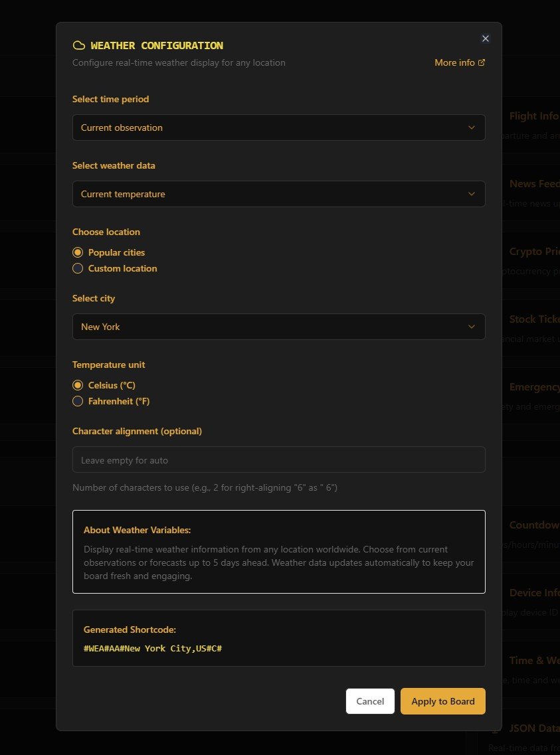Close the Weather Configuration dialog with X
This screenshot has height=755, width=560.
tap(485, 39)
